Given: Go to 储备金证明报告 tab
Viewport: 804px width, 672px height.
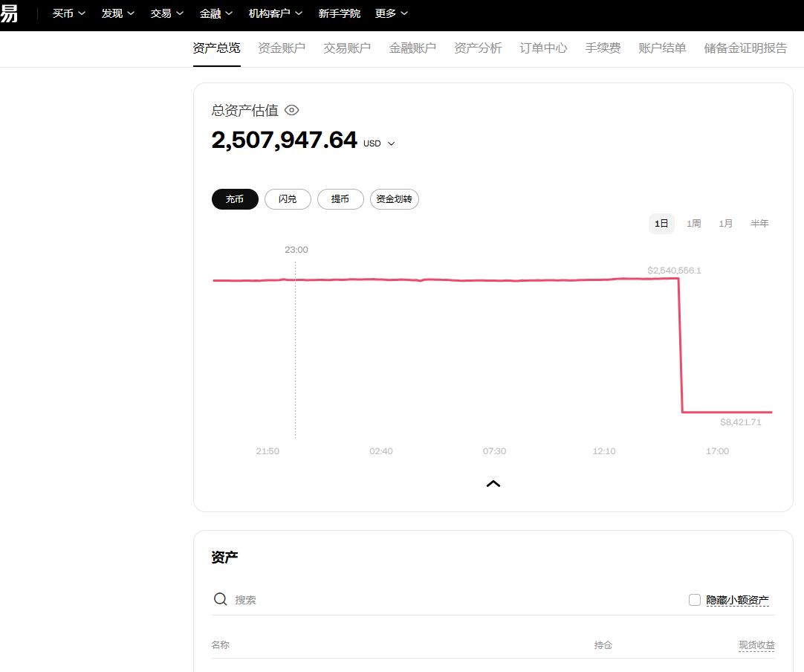Looking at the screenshot, I should pyautogui.click(x=745, y=48).
